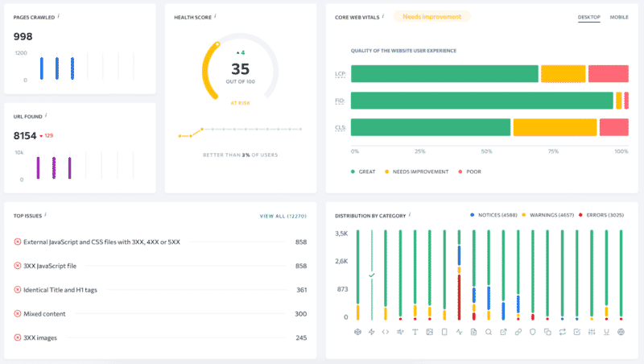This screenshot has width=644, height=364.
Task: Select the magnifying glass category icon
Action: [489, 332]
